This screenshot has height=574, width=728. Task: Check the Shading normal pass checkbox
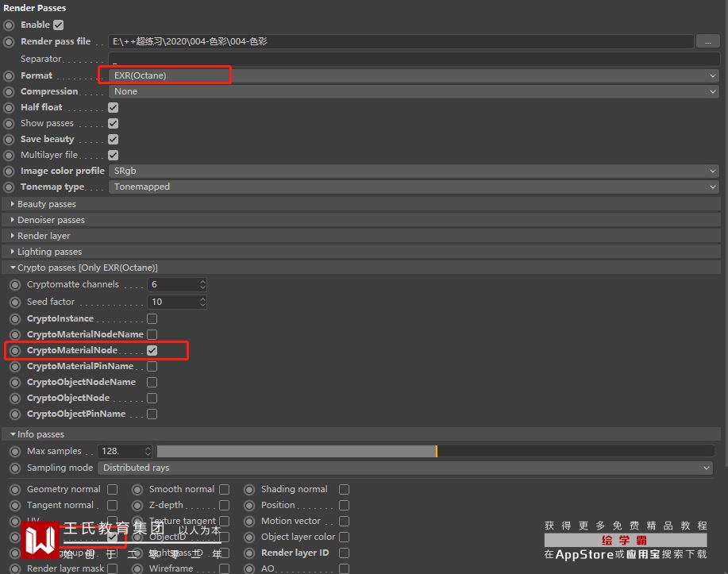pos(344,490)
